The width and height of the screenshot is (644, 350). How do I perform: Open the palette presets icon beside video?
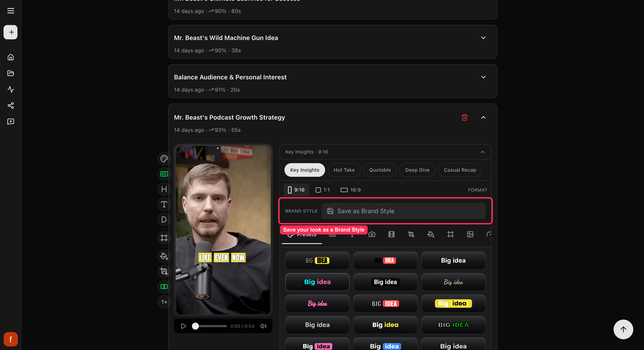click(164, 159)
